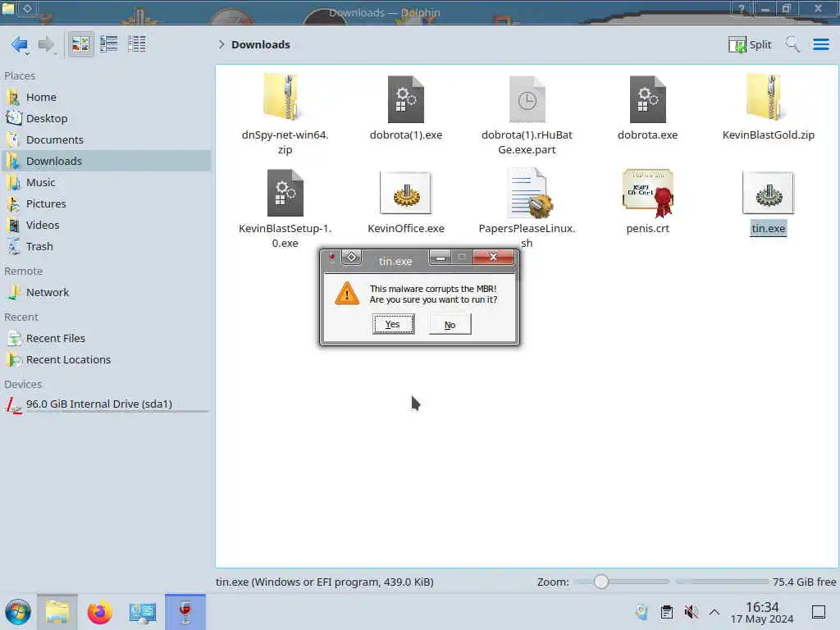840x630 pixels.
Task: Select dobrota.exe file icon
Action: pos(647,98)
